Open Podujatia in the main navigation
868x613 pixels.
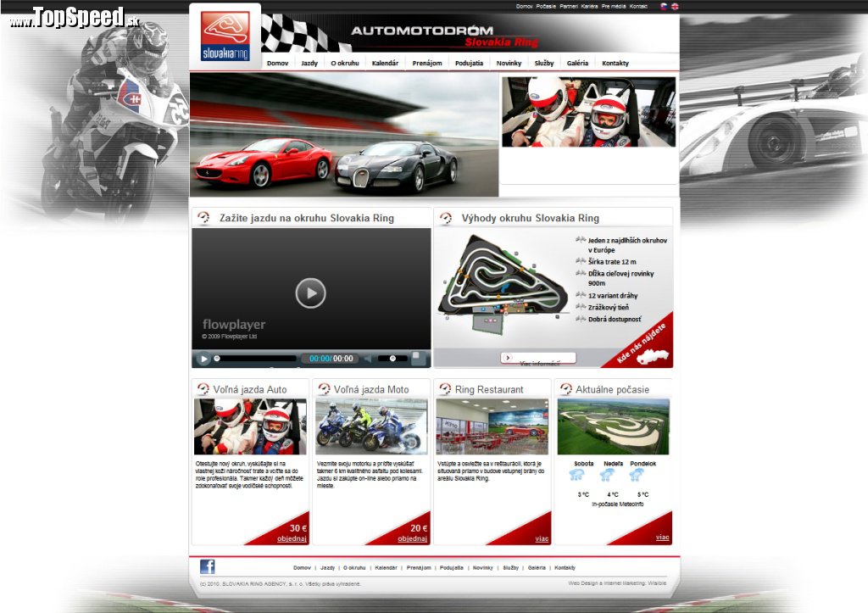click(x=470, y=63)
